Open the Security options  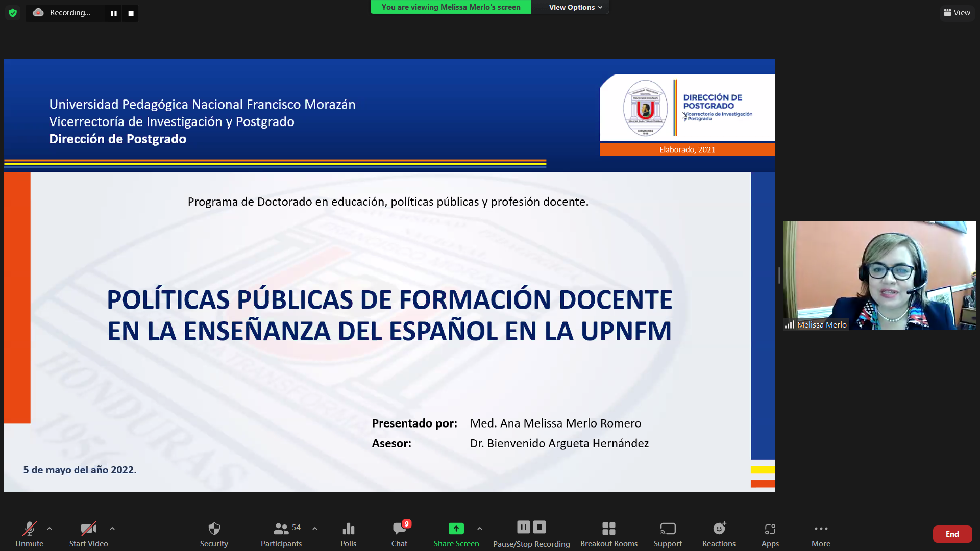coord(214,534)
